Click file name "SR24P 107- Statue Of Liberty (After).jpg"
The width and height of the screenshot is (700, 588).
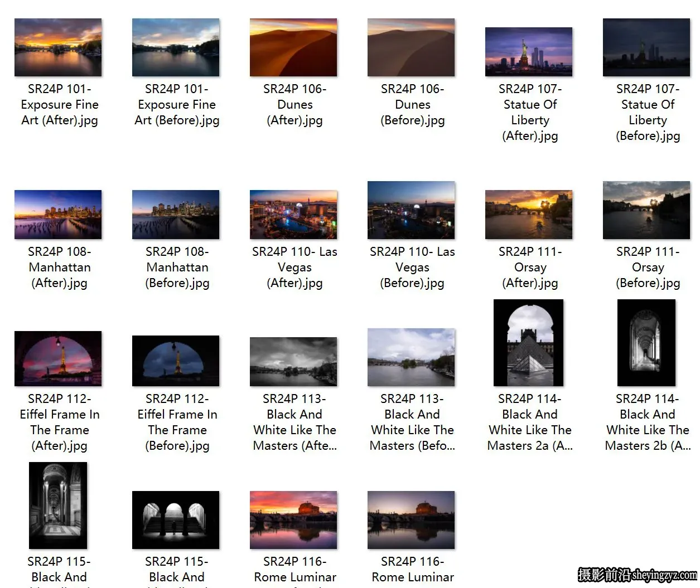[x=530, y=113]
